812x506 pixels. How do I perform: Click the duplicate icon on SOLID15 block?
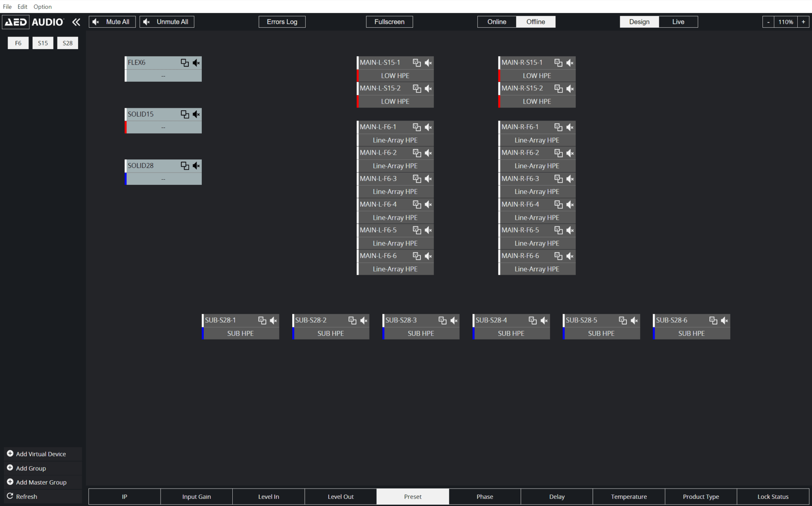pyautogui.click(x=185, y=114)
